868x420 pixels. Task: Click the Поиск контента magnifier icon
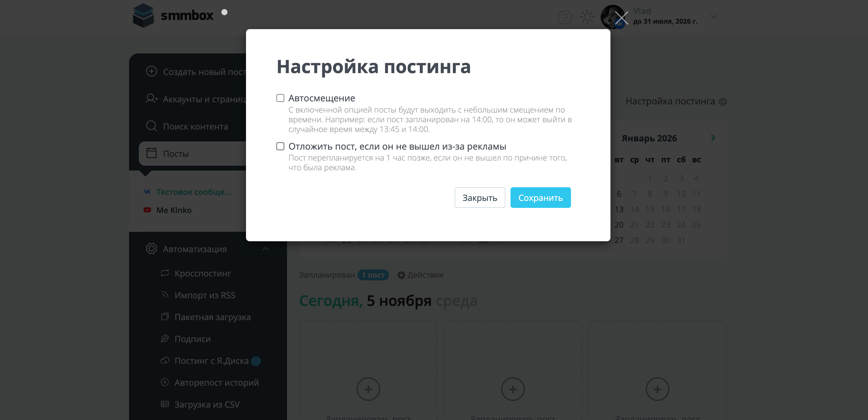[151, 126]
